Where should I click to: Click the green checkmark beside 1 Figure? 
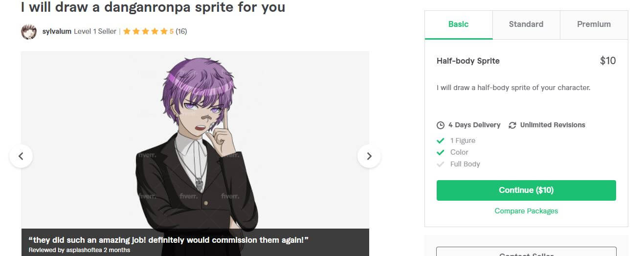point(441,140)
